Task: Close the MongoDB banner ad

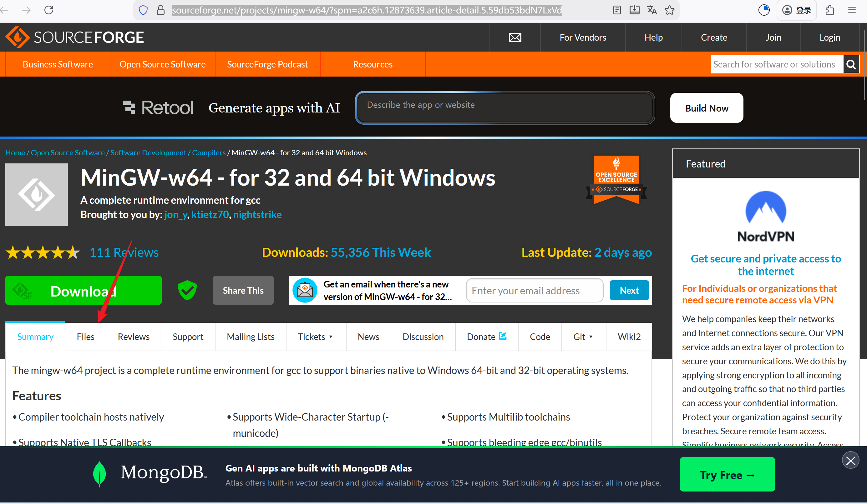Action: [851, 460]
